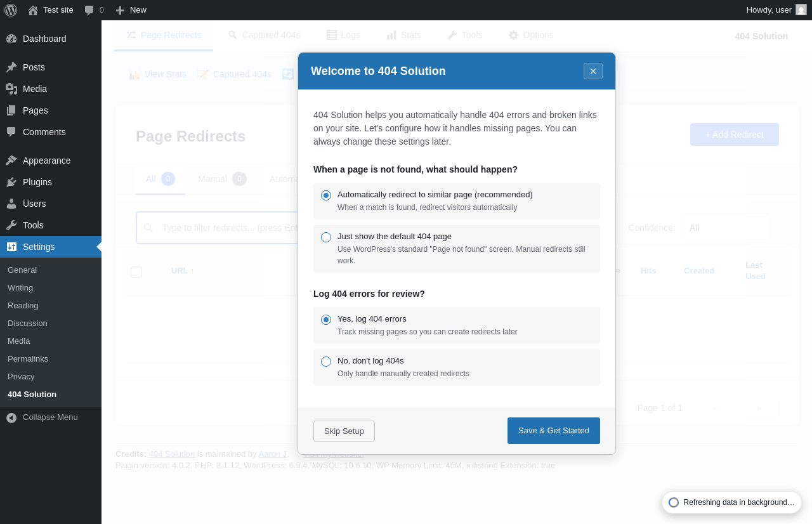
Task: Switch to the Captured 404s tab
Action: coord(265,36)
